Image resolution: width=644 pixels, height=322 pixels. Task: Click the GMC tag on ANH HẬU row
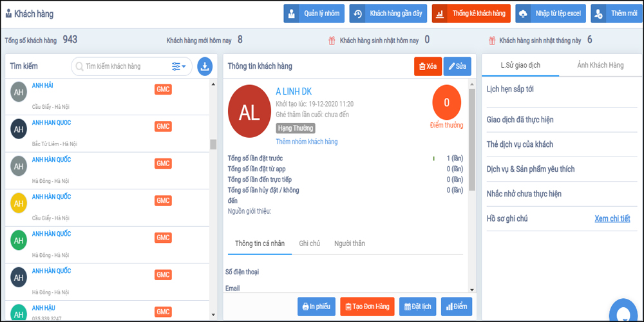[163, 312]
